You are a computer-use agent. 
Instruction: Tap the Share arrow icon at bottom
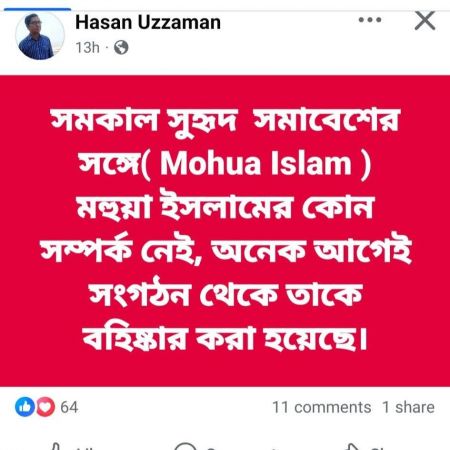pos(351,446)
